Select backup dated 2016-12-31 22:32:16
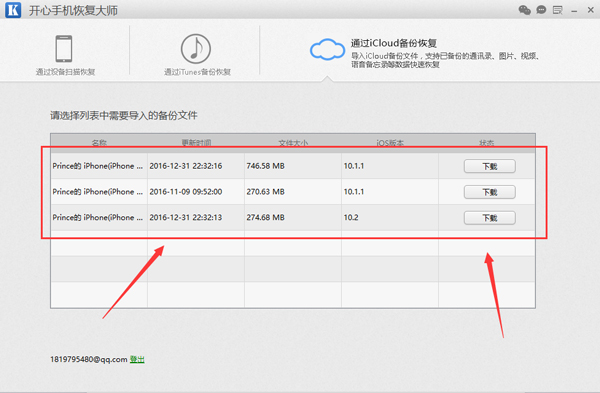 (186, 166)
